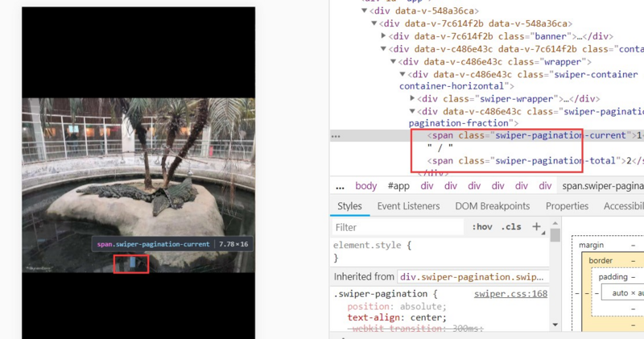Image resolution: width=644 pixels, height=339 pixels.
Task: Add a new style rule with plus icon
Action: [536, 226]
